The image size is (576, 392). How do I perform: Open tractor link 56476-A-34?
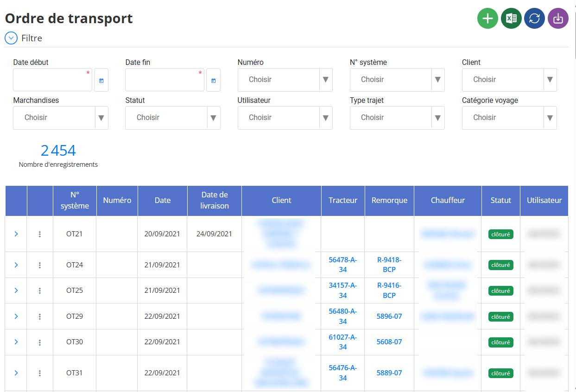click(343, 373)
